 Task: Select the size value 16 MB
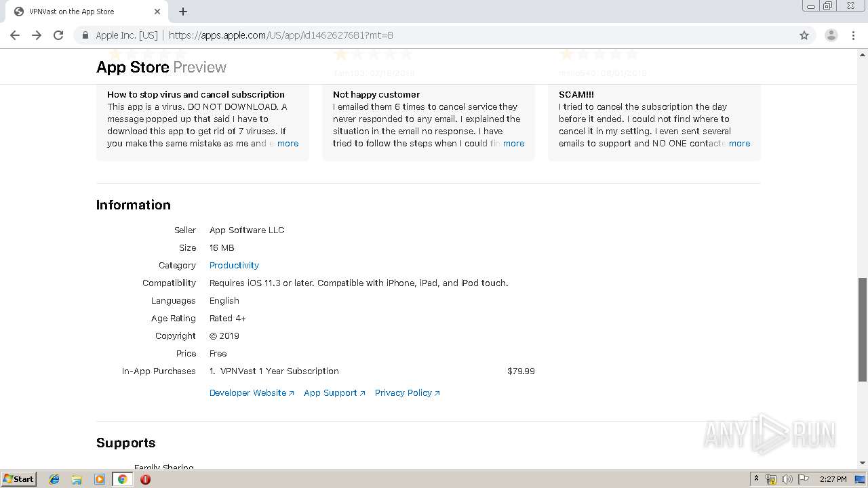222,247
